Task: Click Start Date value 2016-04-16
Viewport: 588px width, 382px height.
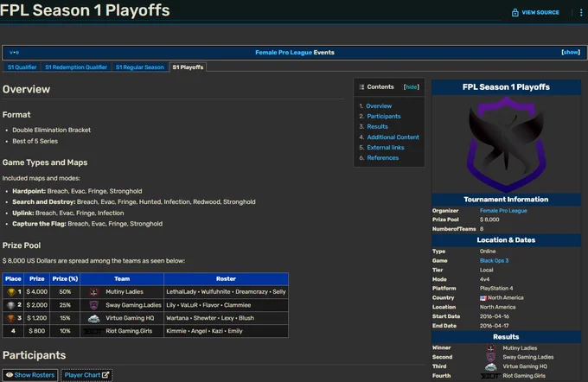Action: [x=495, y=316]
